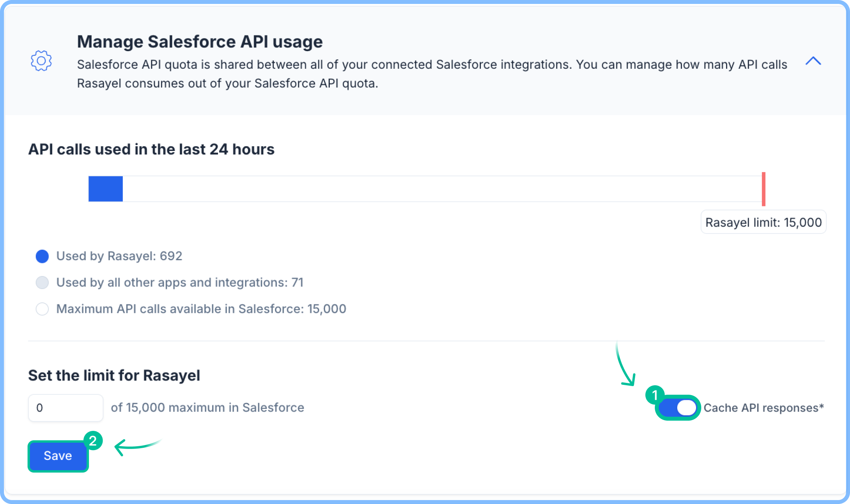Click inside the limit input field showing 0

(x=65, y=408)
